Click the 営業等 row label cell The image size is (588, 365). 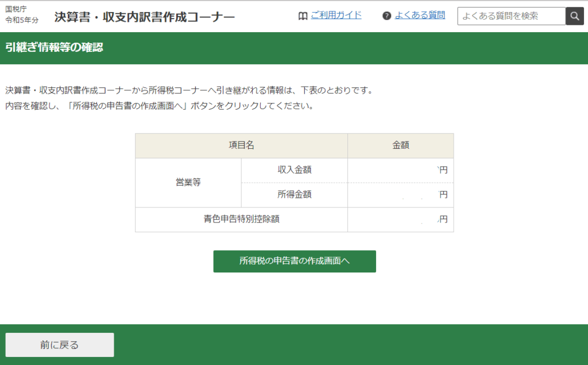coord(188,182)
